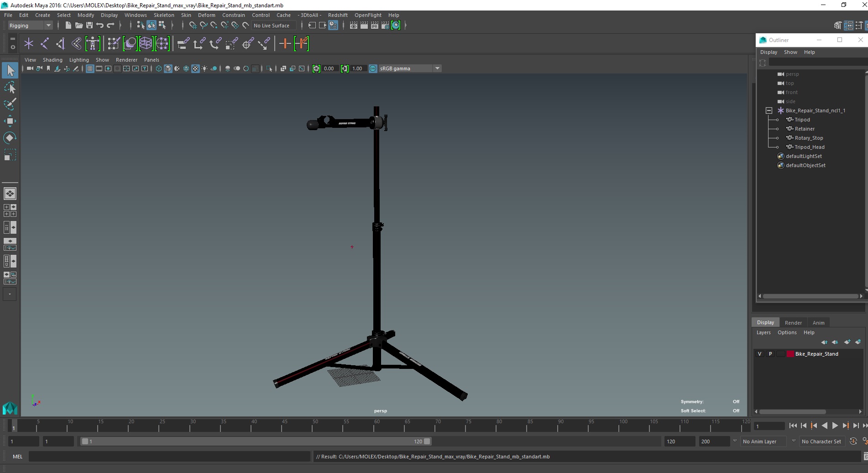
Task: Select the arrow Select tool in the toolbox
Action: tap(10, 70)
